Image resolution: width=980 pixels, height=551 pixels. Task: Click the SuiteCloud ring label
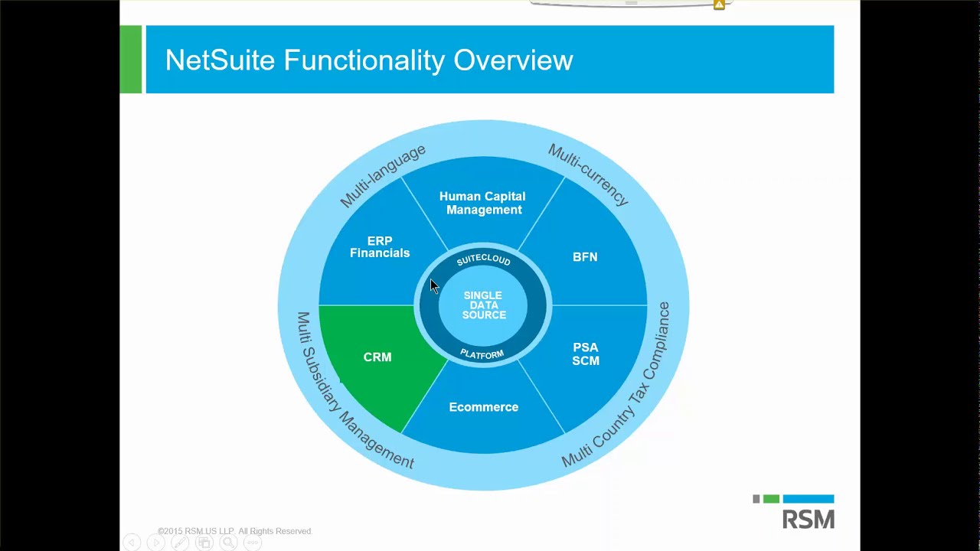[483, 259]
